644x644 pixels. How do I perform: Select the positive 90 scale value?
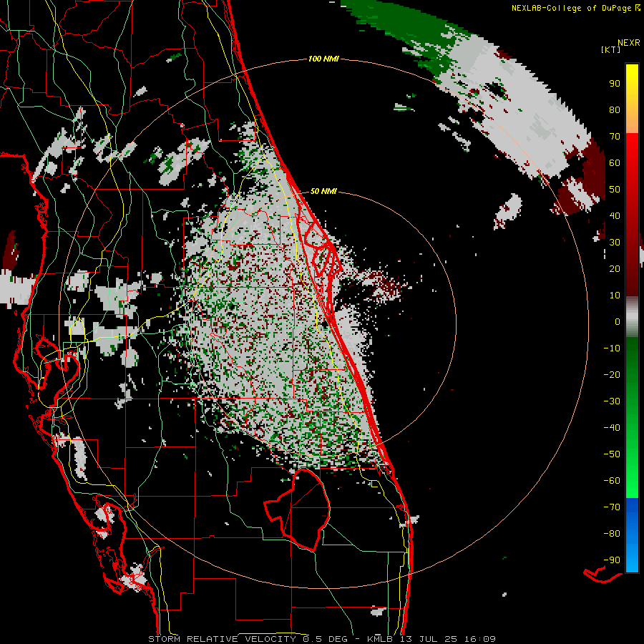click(x=615, y=84)
